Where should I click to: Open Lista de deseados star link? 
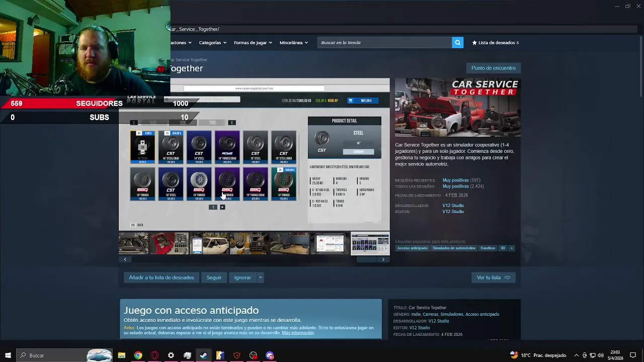point(495,43)
